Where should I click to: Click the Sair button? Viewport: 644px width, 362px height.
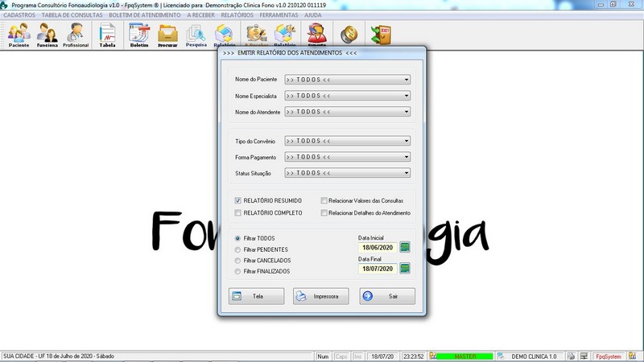[x=387, y=296]
